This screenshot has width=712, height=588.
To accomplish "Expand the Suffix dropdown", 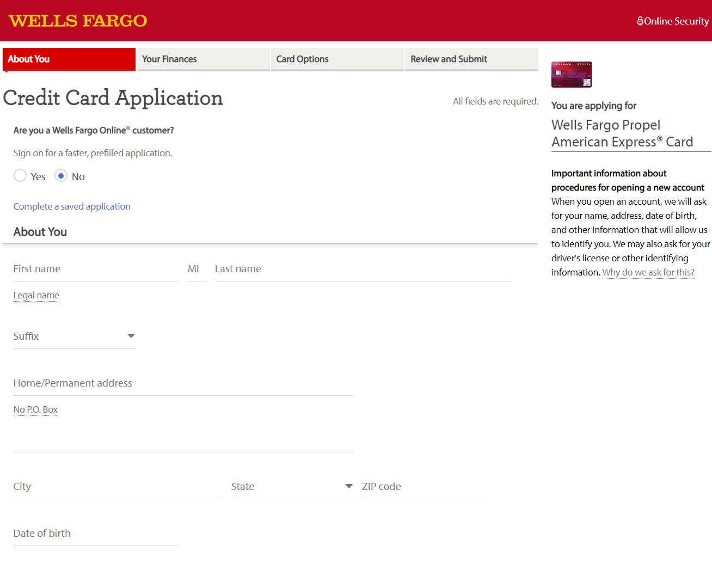I will 74,336.
